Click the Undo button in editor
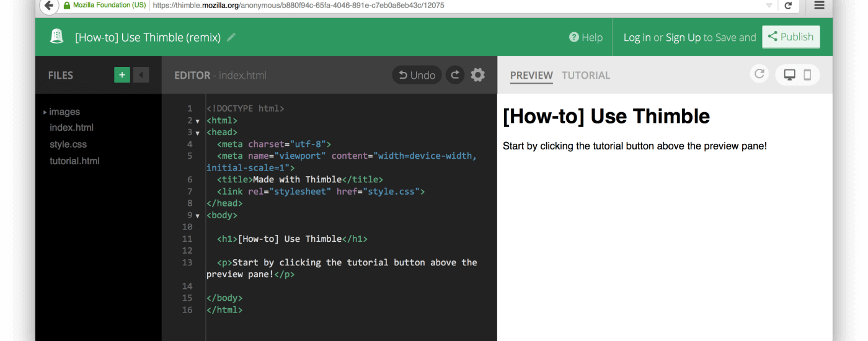 coord(417,75)
